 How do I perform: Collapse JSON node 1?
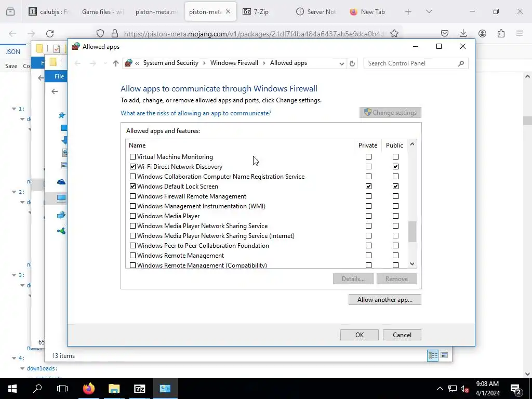tap(14, 109)
